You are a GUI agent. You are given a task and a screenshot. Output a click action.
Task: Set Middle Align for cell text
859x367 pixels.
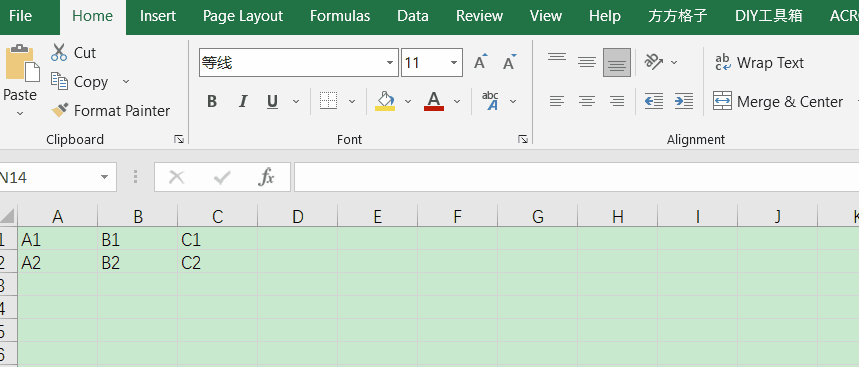coord(587,62)
